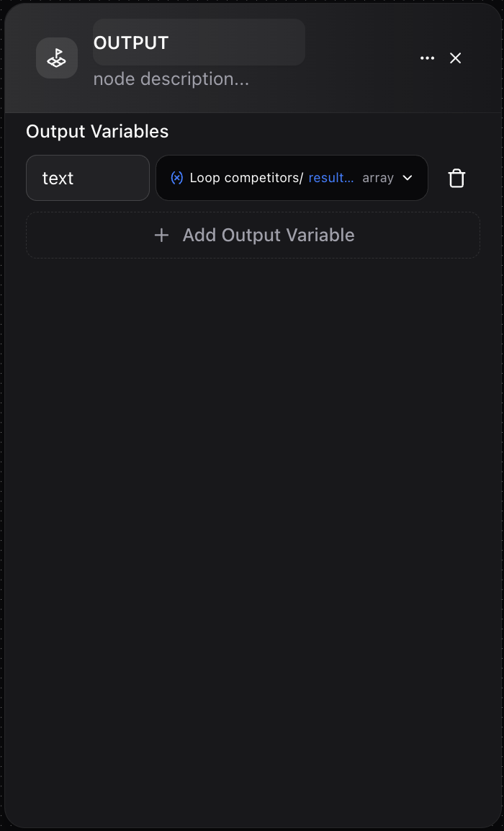This screenshot has height=831, width=504.
Task: Open the variable selector dropdown chevron
Action: tap(407, 178)
